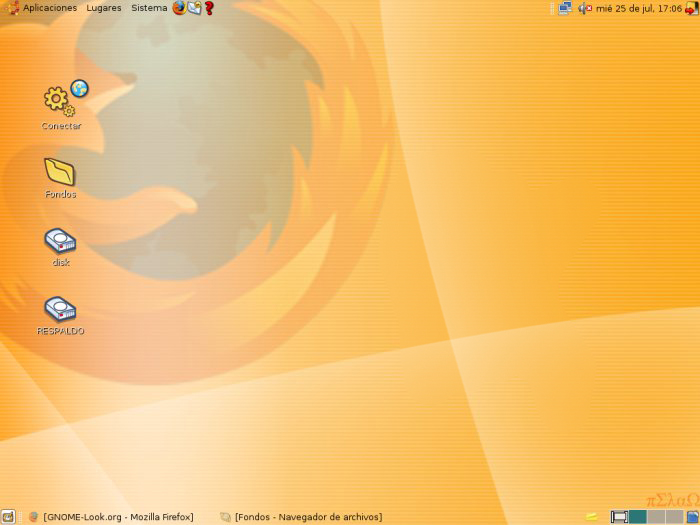
Task: Launch Firefox from the top panel
Action: pos(179,8)
